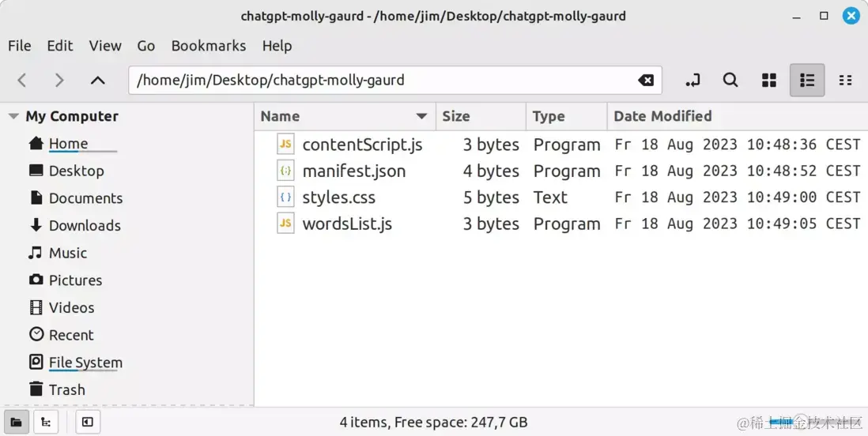Show places in the sidebar

tap(17, 422)
